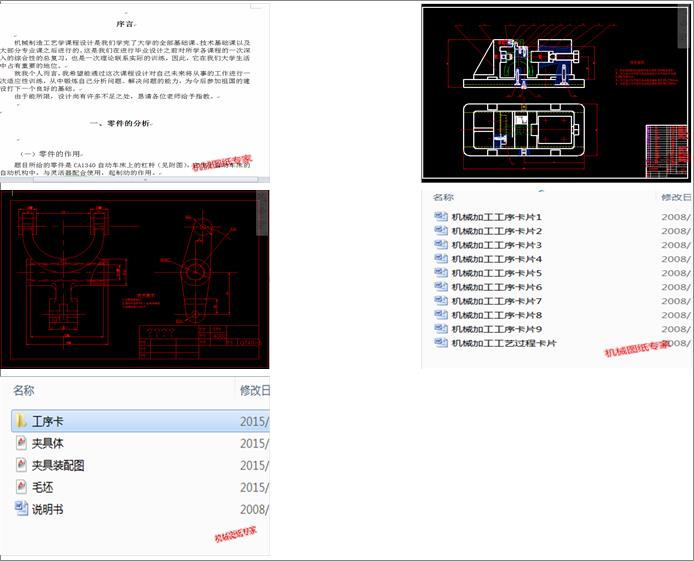Image resolution: width=694 pixels, height=561 pixels.
Task: Select file name 机械加工工序卡片1
Action: [496, 217]
